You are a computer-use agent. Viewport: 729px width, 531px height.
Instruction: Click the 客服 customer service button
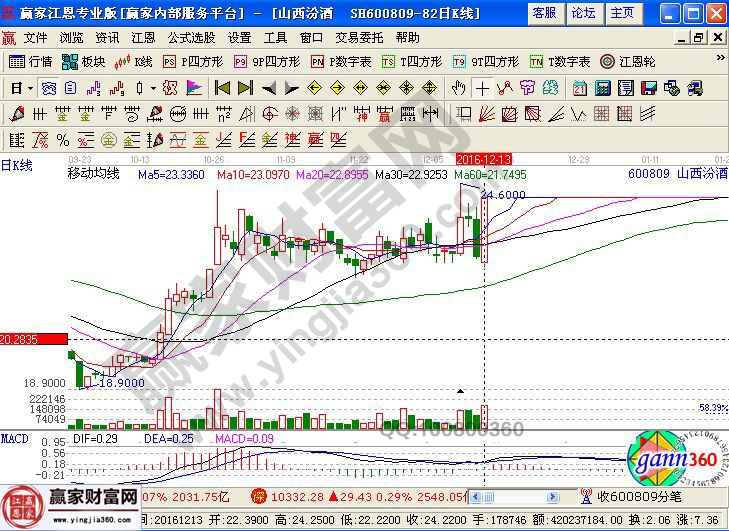(544, 13)
